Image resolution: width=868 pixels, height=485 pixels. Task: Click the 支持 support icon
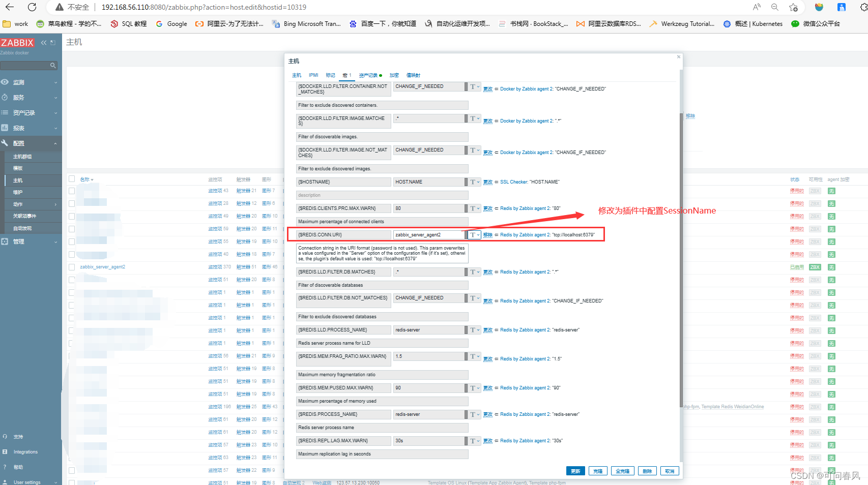[x=5, y=436]
